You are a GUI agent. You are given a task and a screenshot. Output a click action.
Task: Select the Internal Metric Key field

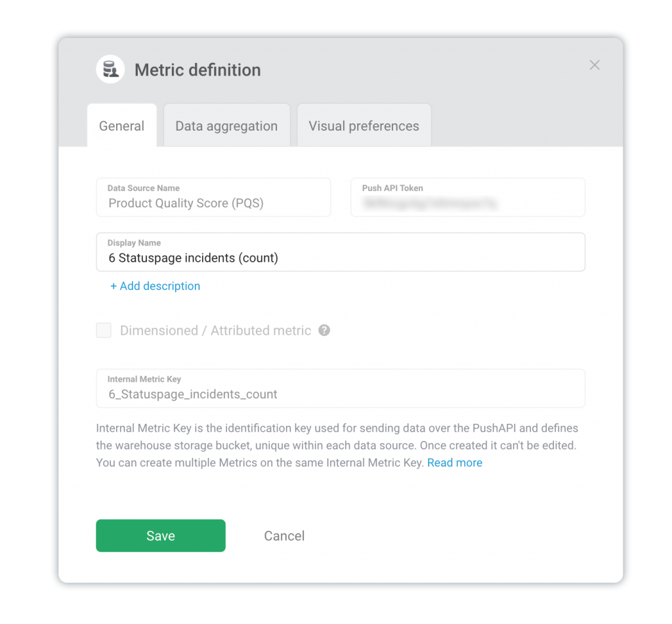coord(341,388)
